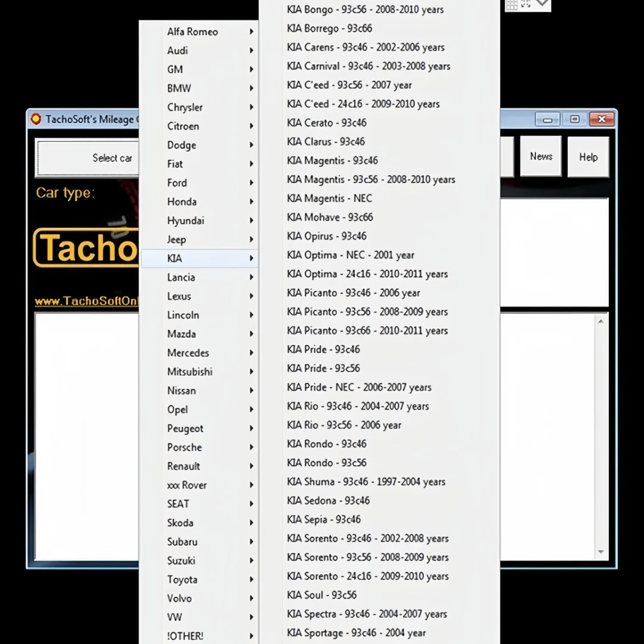644x644 pixels.
Task: Expand the arrow next to Ford
Action: coord(252,183)
